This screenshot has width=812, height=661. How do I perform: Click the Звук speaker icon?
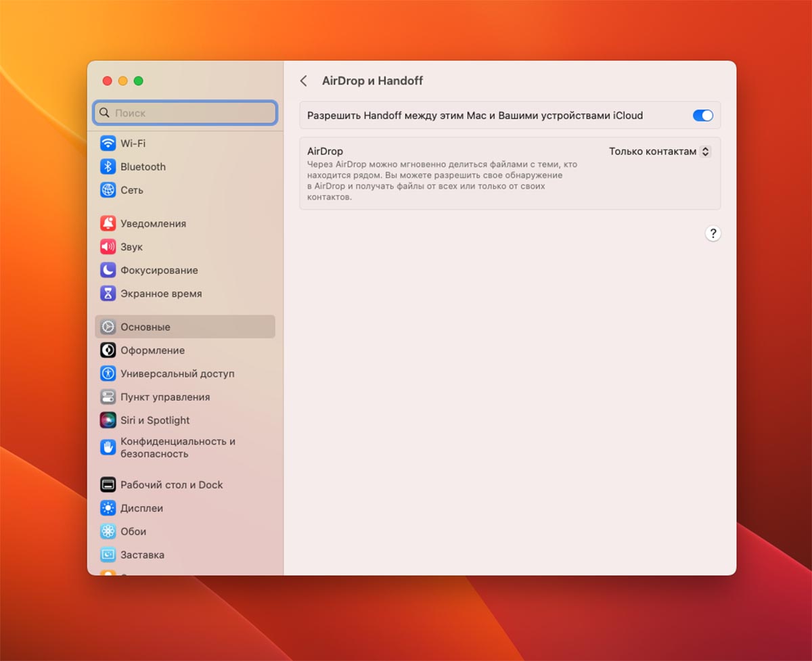pyautogui.click(x=108, y=247)
